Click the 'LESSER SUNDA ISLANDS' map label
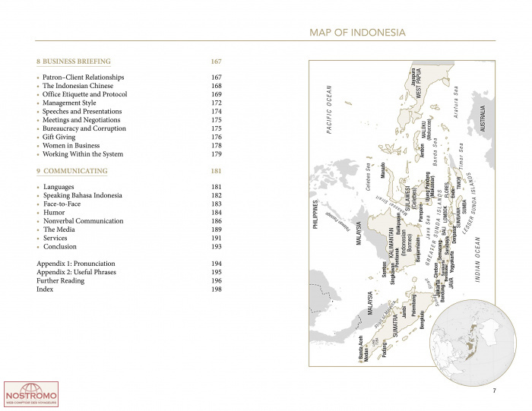Viewport: 532px width, 411px height. coord(470,203)
